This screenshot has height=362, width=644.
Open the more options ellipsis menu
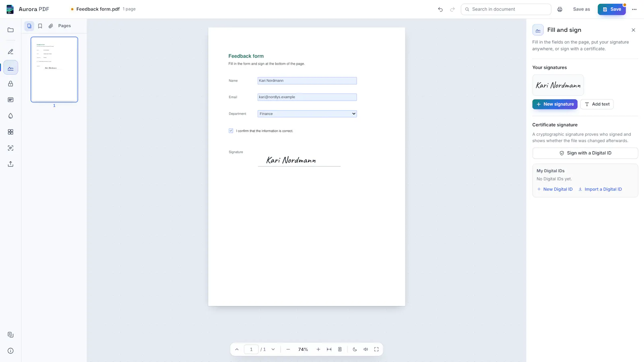click(x=634, y=9)
